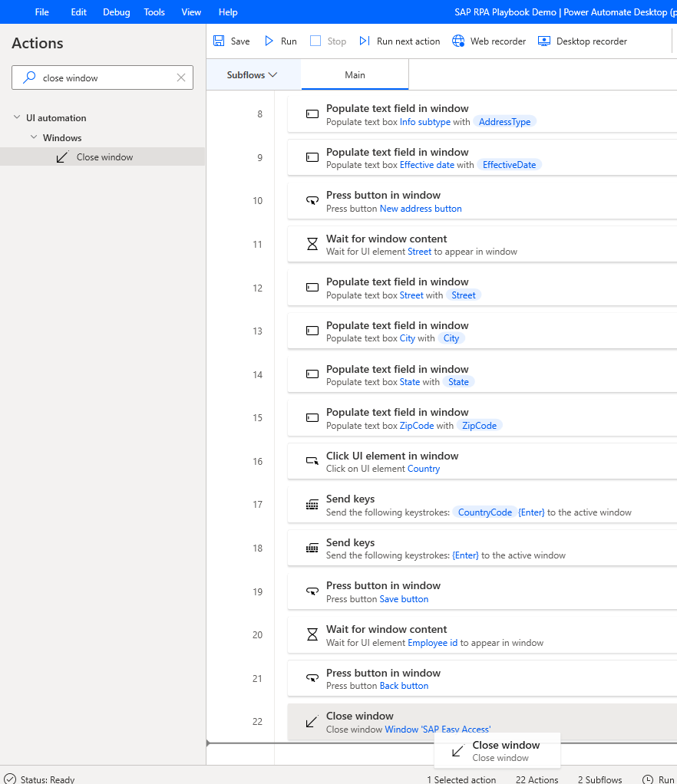Screen dimensions: 677x784
Task: Click text field icon on step 12
Action: pos(312,288)
